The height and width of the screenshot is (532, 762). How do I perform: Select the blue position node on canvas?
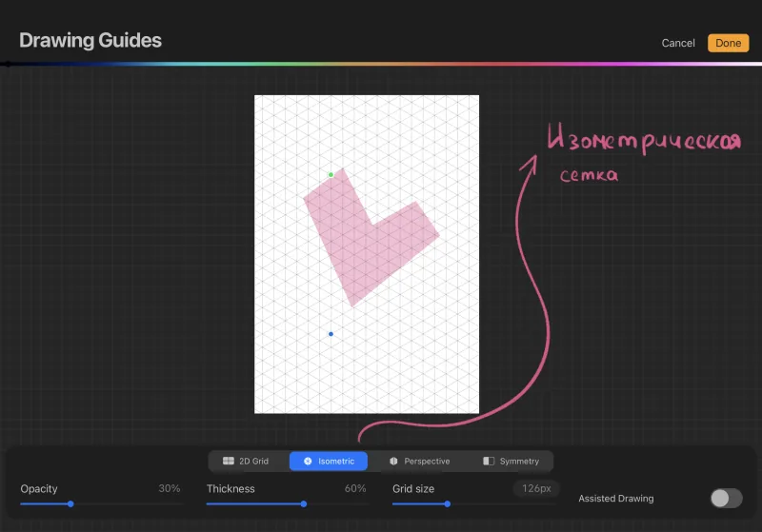click(331, 334)
